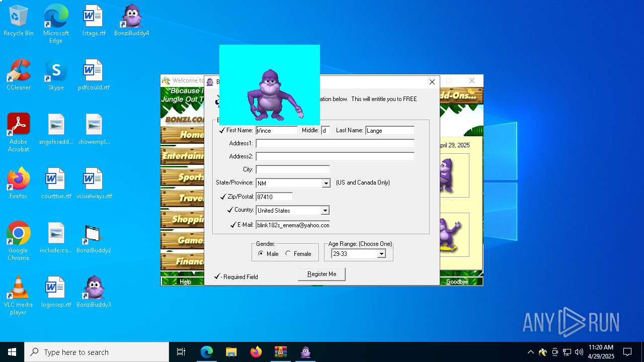Open the Sports section in Bonzi sidebar
Screen dimensions: 644x362
click(x=183, y=177)
